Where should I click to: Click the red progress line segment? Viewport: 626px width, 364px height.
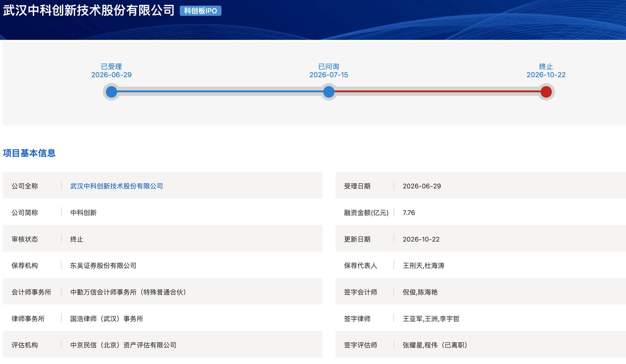click(438, 91)
